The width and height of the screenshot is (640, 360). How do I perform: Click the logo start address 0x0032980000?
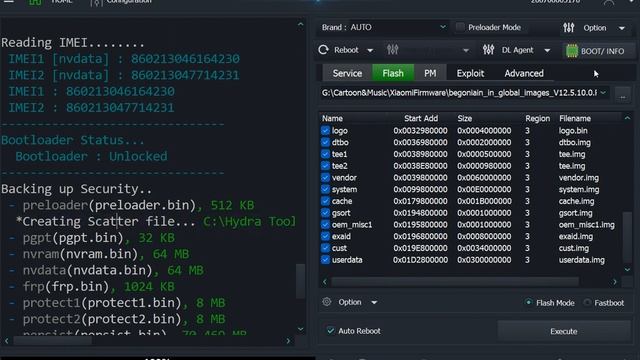tap(420, 131)
